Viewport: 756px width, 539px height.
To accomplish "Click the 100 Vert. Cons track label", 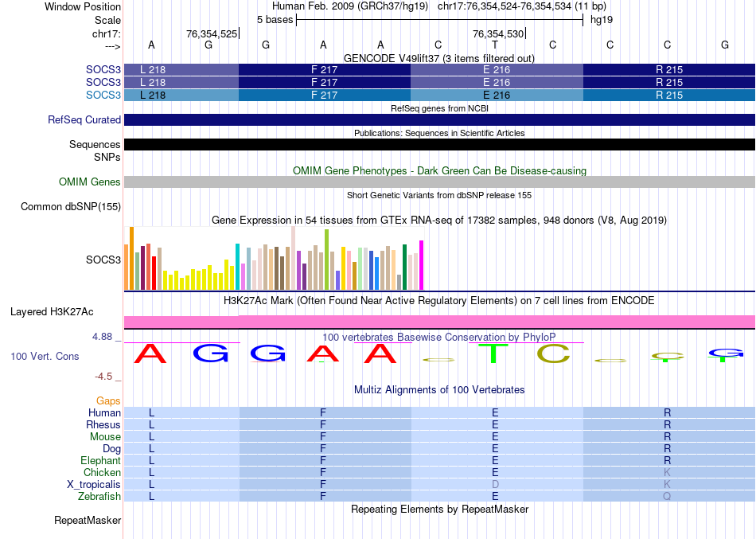I will pyautogui.click(x=45, y=356).
